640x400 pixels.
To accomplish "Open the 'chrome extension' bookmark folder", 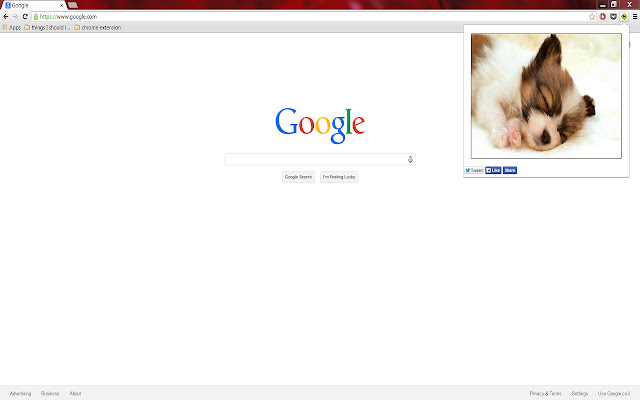I will pyautogui.click(x=98, y=28).
